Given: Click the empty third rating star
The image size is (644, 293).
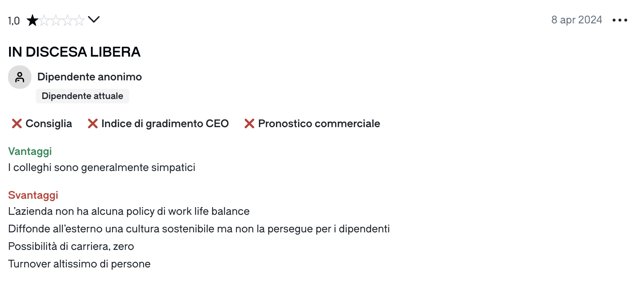Looking at the screenshot, I should tap(56, 20).
